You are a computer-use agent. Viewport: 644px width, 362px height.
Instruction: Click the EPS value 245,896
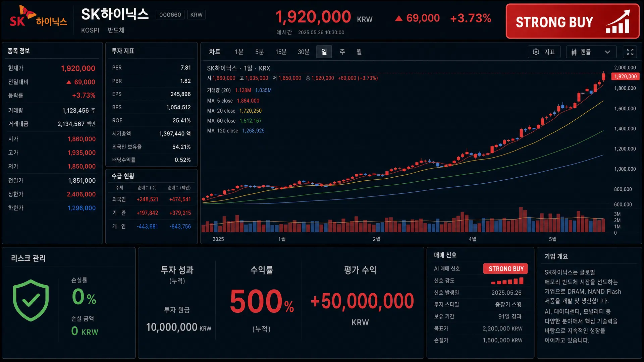tap(180, 94)
